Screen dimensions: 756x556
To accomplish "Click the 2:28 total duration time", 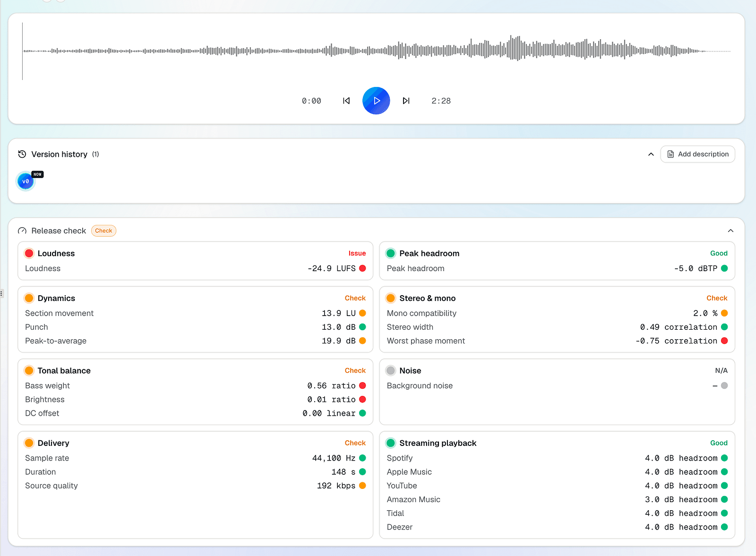I will (441, 101).
